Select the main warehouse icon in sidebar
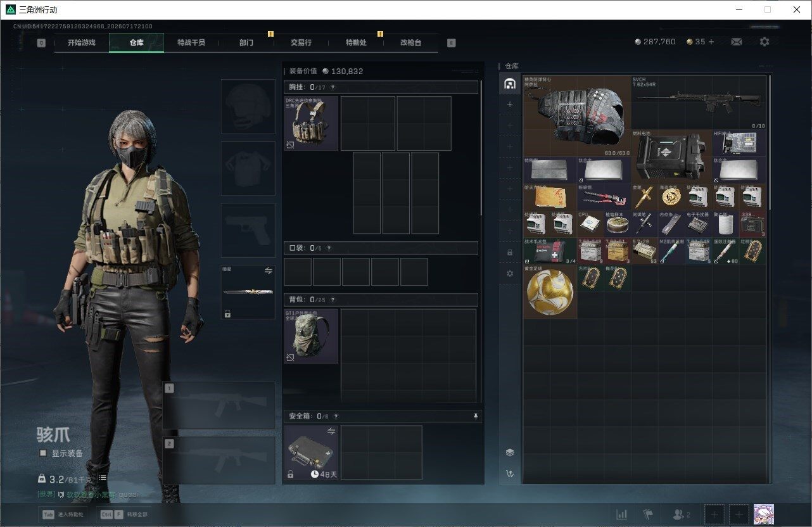The width and height of the screenshot is (812, 527). 510,84
